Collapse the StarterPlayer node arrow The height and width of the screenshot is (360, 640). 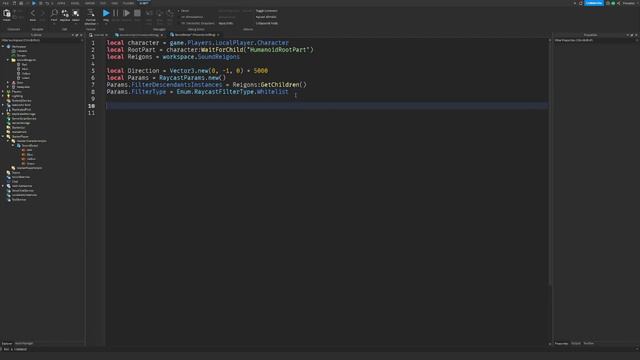click(x=3, y=136)
